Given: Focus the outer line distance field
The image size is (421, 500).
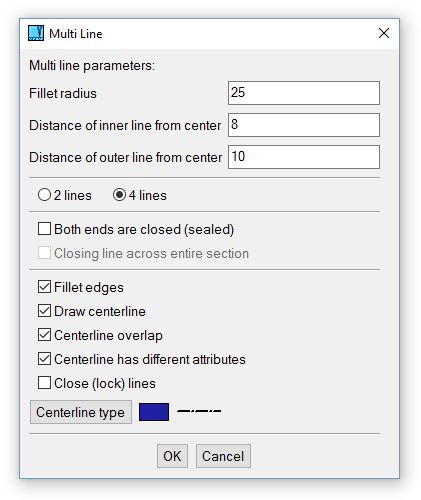Looking at the screenshot, I should (x=304, y=157).
